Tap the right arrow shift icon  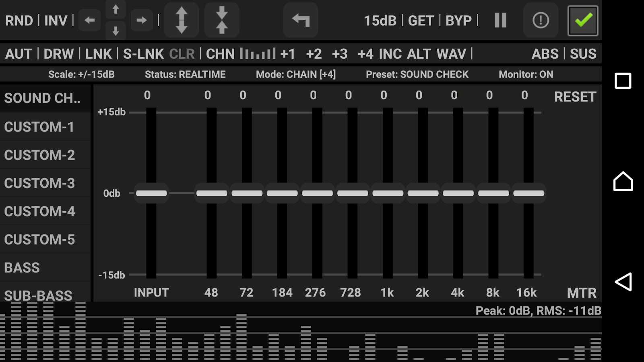coord(141,20)
